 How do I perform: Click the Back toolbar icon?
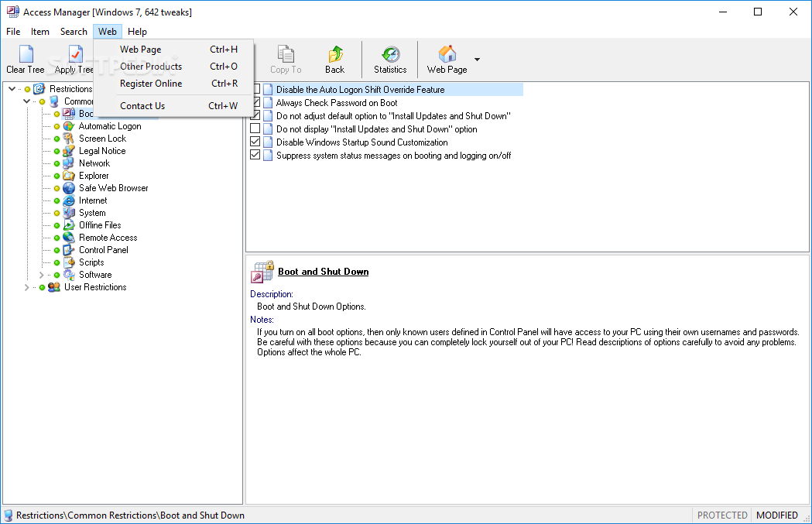click(335, 54)
